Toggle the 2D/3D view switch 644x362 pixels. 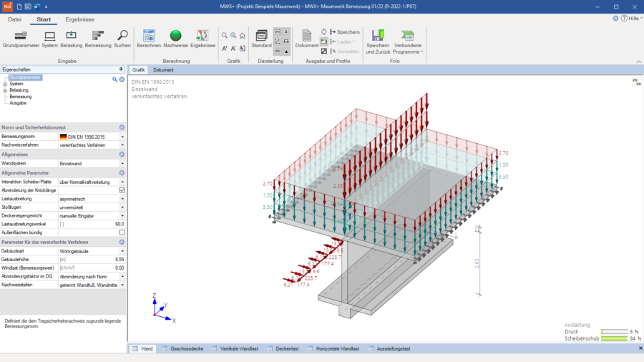coord(636,82)
